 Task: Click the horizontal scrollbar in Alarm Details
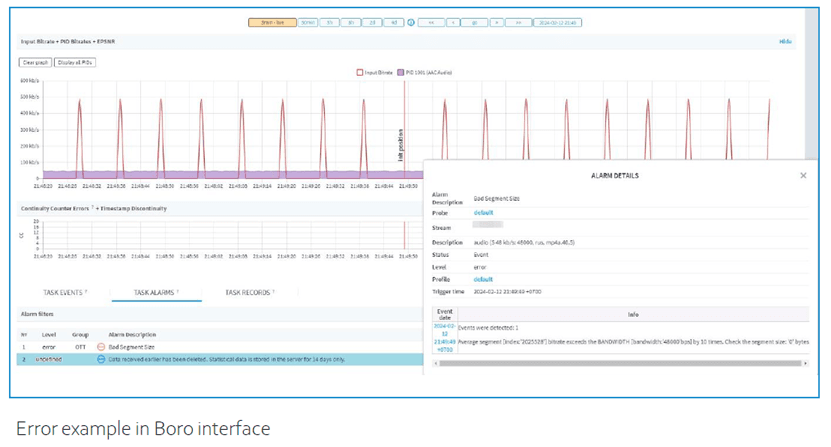click(620, 363)
